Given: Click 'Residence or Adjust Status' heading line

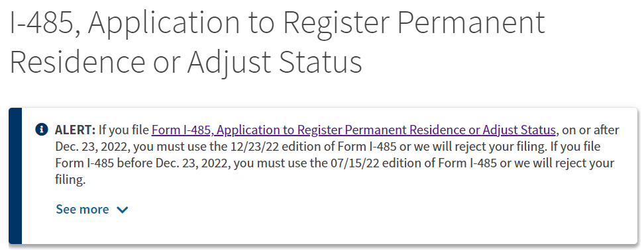Looking at the screenshot, I should [186, 62].
